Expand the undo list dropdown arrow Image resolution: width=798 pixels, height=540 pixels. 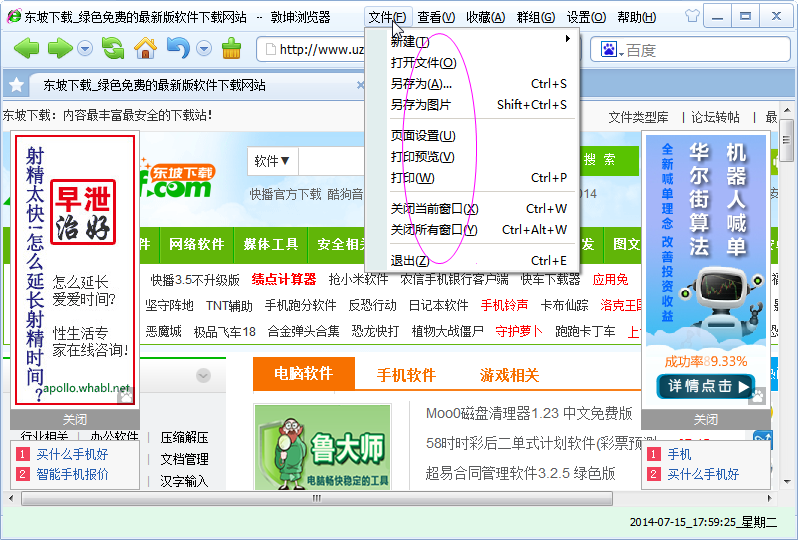204,49
